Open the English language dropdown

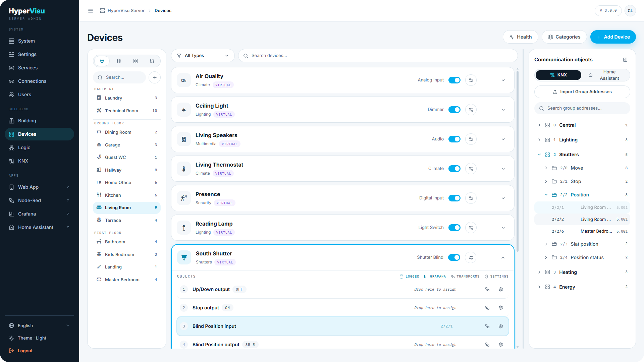click(40, 325)
